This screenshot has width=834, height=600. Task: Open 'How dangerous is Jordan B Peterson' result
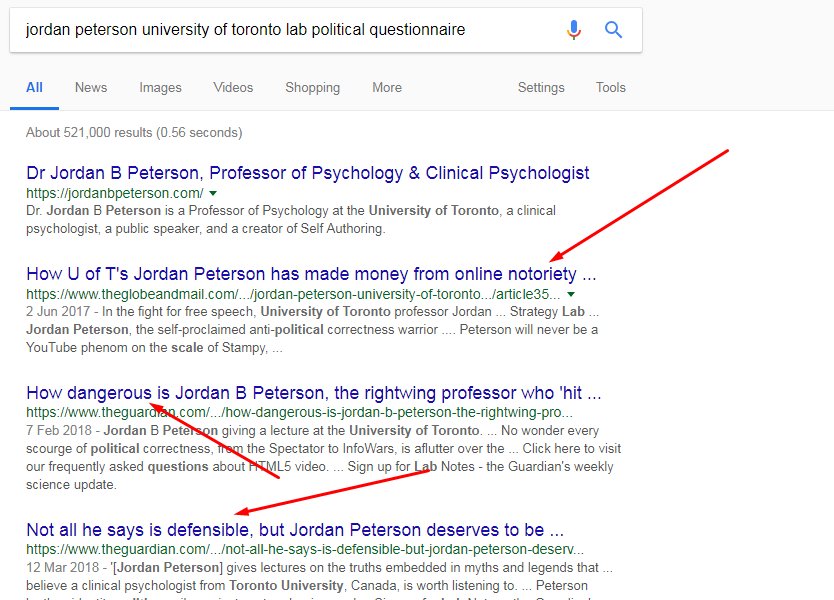[314, 393]
